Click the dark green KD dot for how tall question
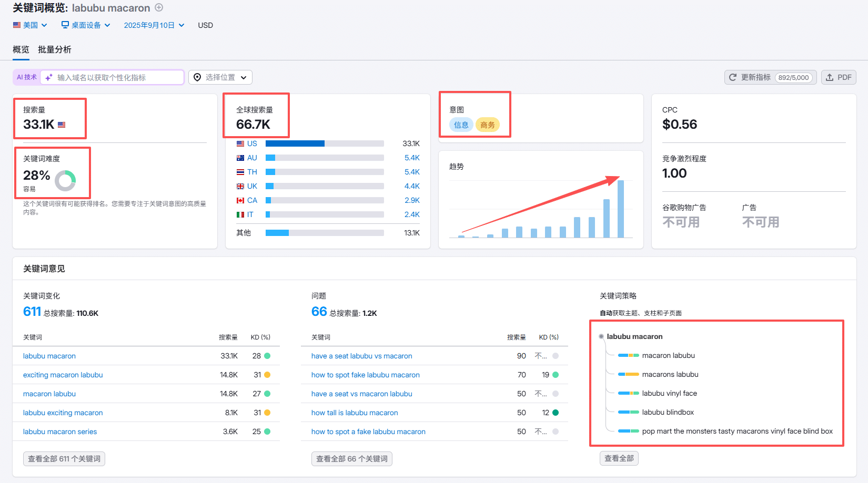 pos(556,413)
